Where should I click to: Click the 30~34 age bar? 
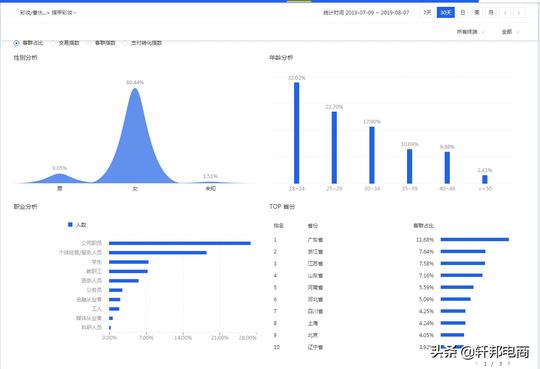tap(372, 155)
